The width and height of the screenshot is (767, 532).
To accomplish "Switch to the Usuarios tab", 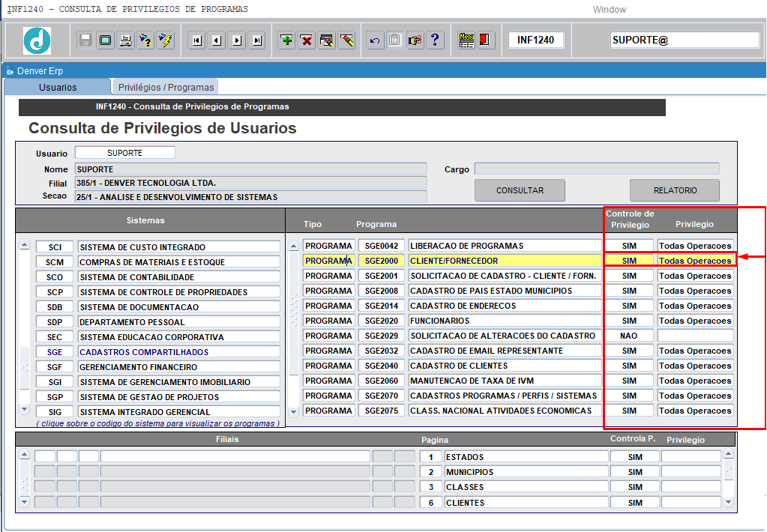I will click(x=58, y=87).
